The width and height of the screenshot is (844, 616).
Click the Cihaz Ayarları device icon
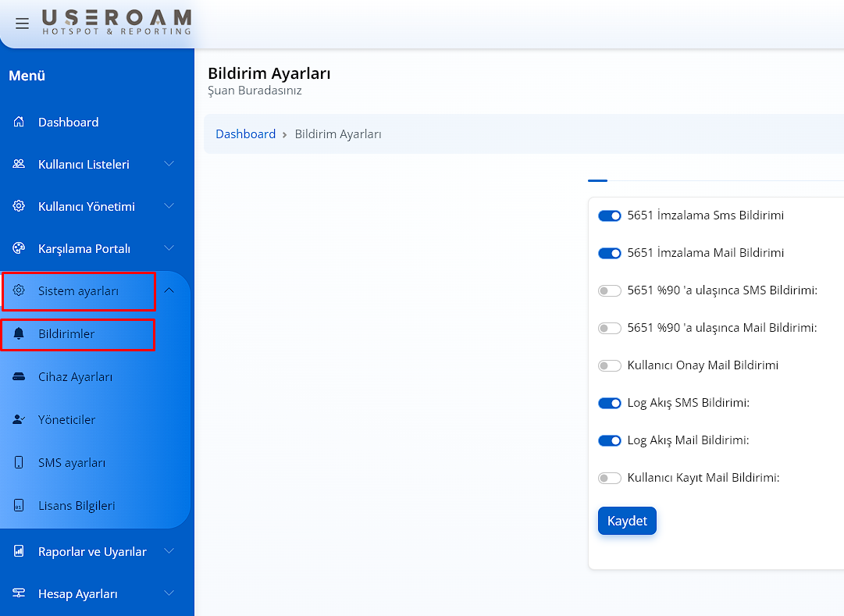pyautogui.click(x=20, y=377)
